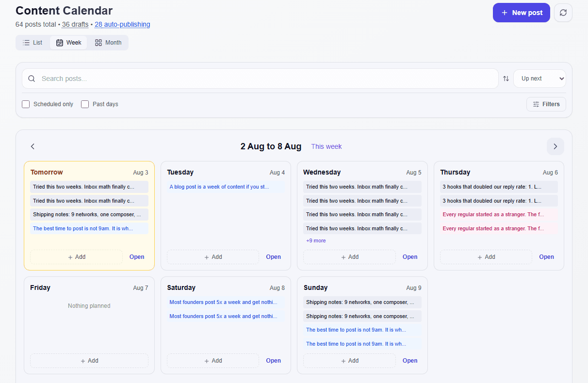Open Thursday Aug 6 day
This screenshot has width=588, height=383.
pos(547,257)
